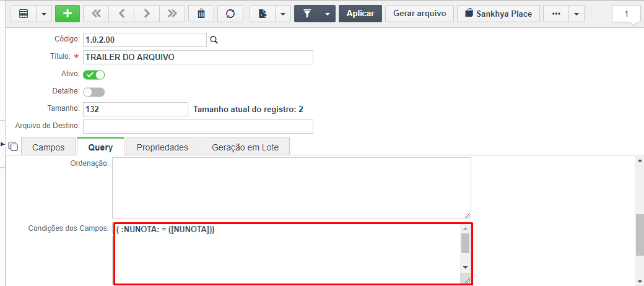The image size is (644, 286).
Task: Click main panel scroll up arrow
Action: tap(640, 159)
